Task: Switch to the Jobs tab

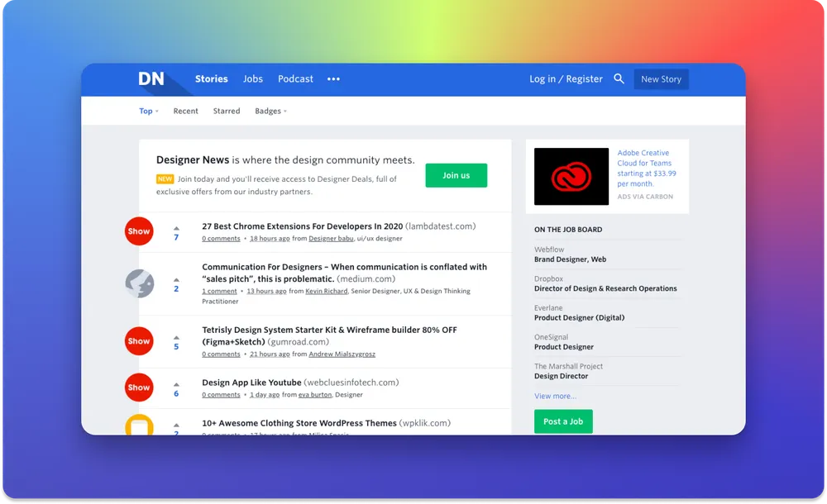Action: (253, 78)
